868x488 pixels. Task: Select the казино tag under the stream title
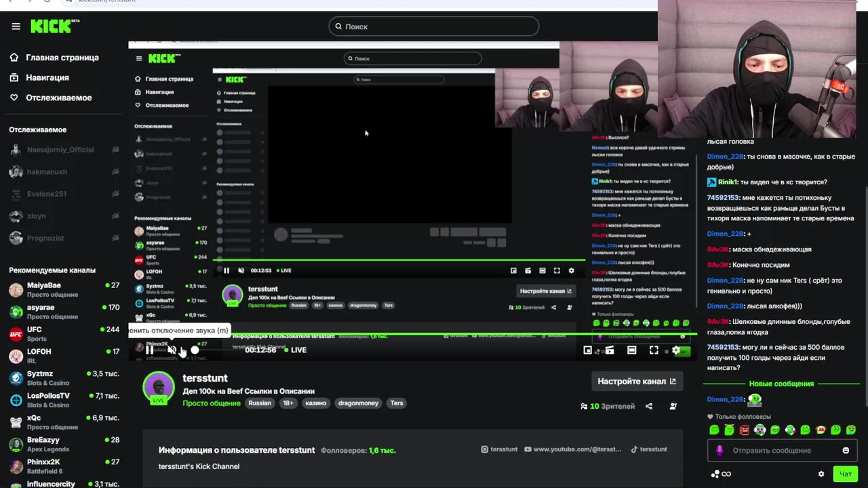point(315,403)
